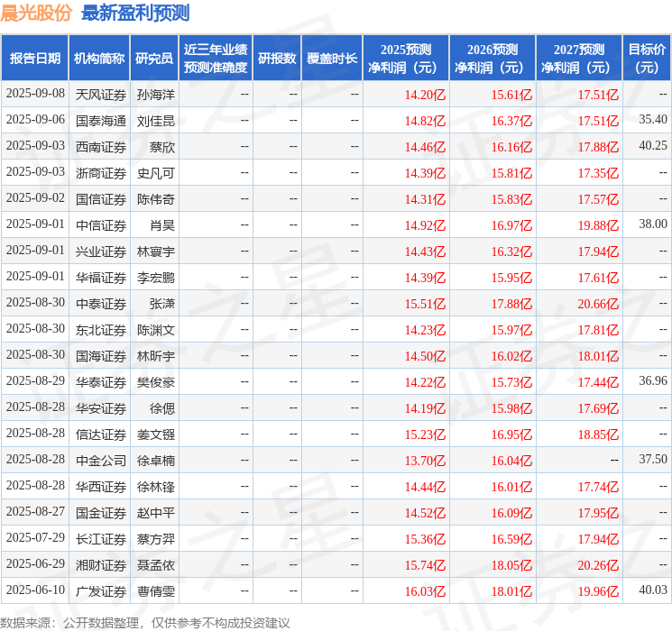Image resolution: width=672 pixels, height=631 pixels.
Task: Click the date 2025-09-08
Action: pos(35,93)
